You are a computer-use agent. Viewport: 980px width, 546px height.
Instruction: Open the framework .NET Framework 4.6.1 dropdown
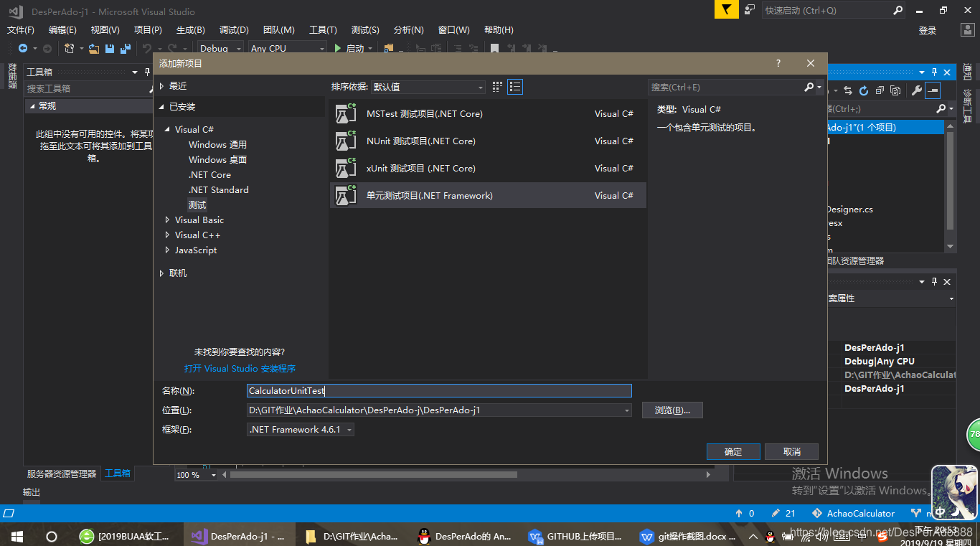click(x=301, y=430)
